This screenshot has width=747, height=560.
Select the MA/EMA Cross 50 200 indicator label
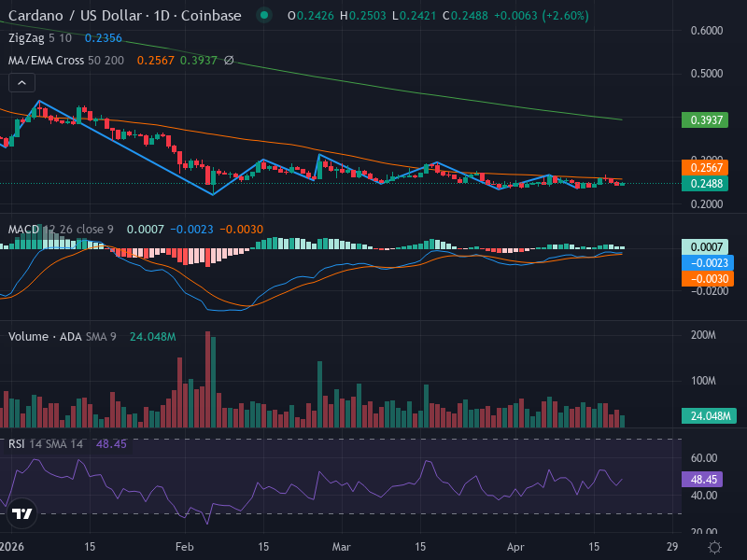point(66,61)
